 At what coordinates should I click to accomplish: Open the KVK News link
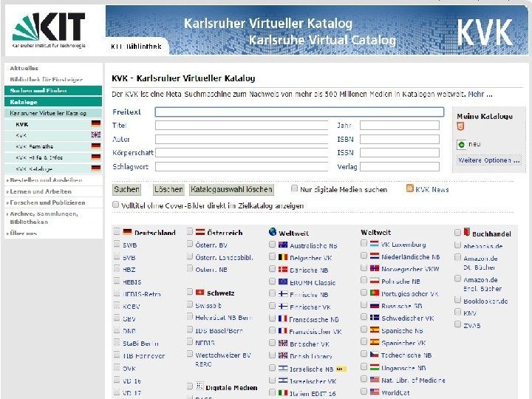coord(432,190)
